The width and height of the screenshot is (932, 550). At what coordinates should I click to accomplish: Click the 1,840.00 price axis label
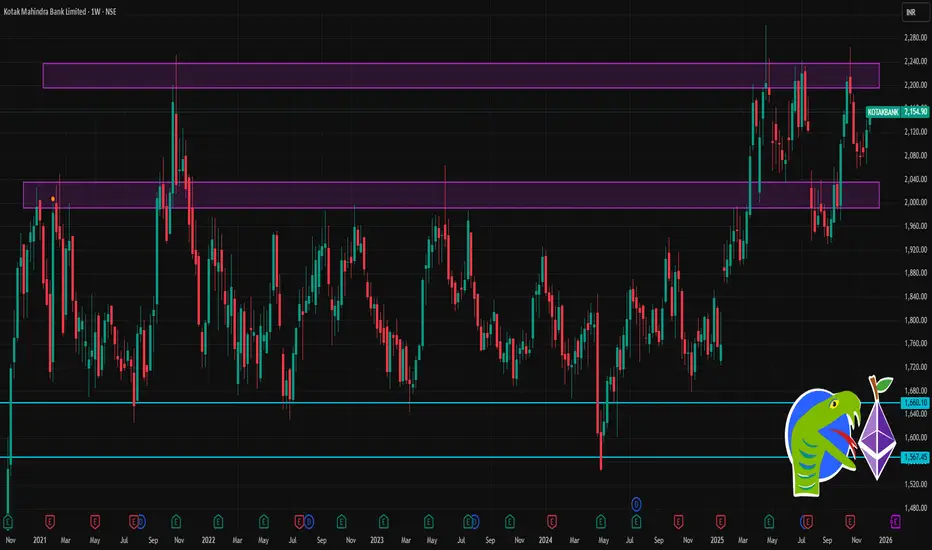915,296
